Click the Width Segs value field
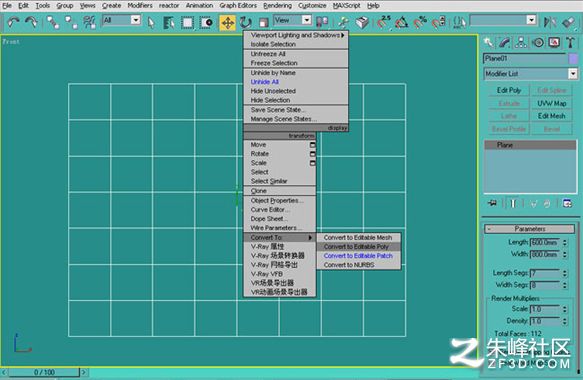 click(x=545, y=285)
